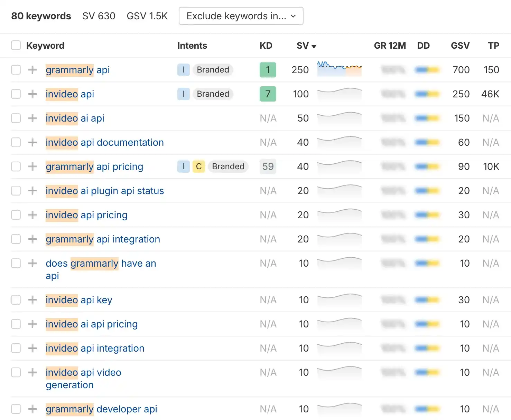Open the "Exclude keywords in..." dropdown
The width and height of the screenshot is (511, 420).
(x=241, y=16)
